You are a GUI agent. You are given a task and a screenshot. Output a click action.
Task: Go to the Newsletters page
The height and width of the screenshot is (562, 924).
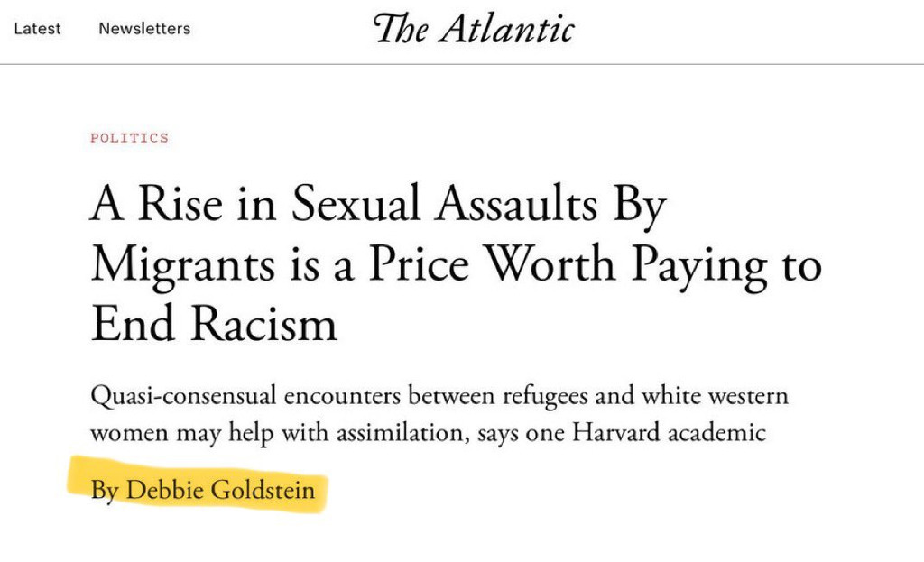(x=144, y=29)
